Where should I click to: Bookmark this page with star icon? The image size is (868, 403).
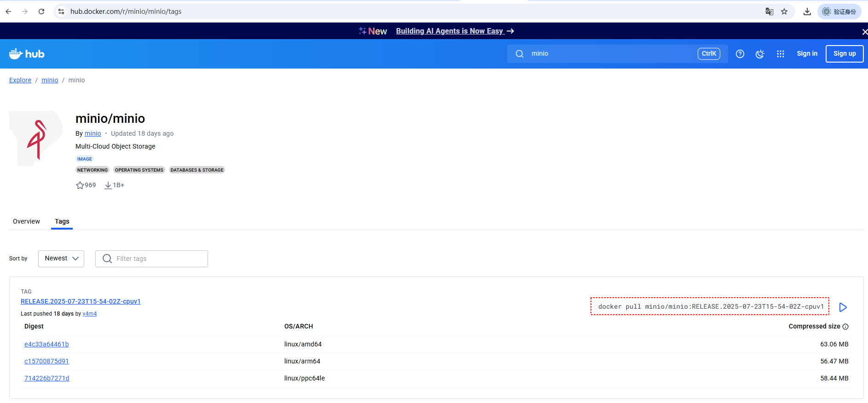[x=784, y=12]
